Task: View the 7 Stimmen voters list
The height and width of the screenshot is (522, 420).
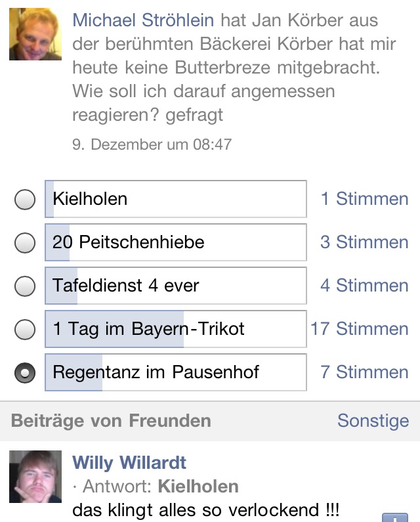Action: (x=364, y=372)
